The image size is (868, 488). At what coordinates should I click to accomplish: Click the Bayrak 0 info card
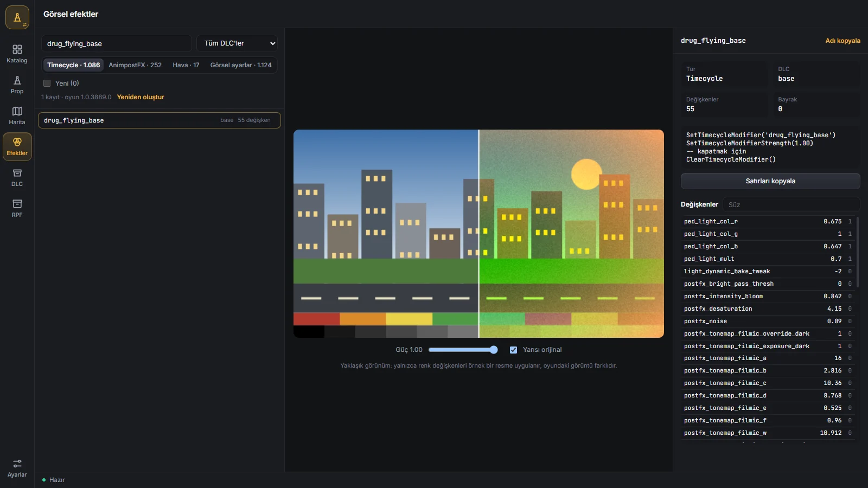[816, 105]
